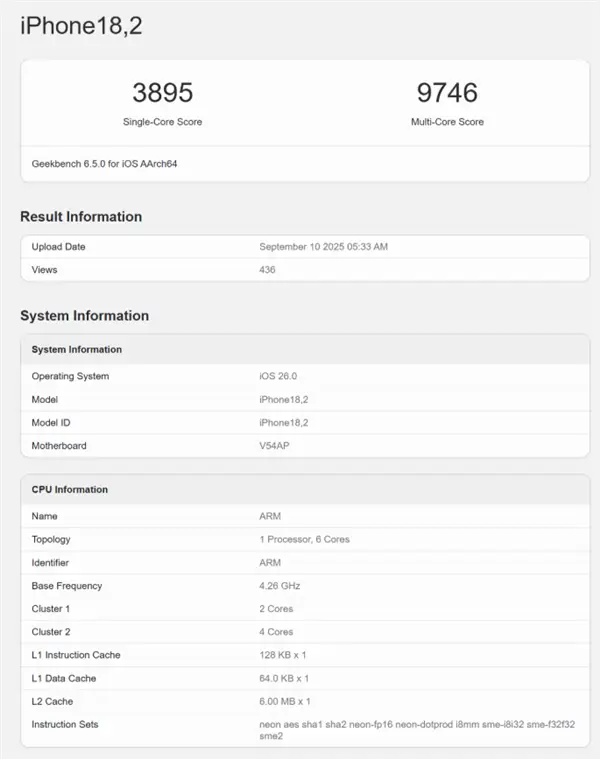600x759 pixels.
Task: Click the Multi-Core Score label
Action: [x=447, y=122]
